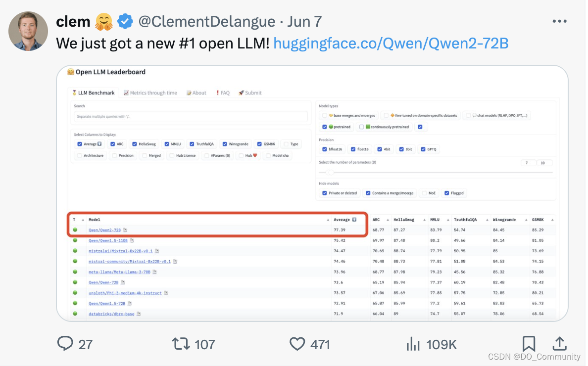This screenshot has width=588, height=366.
Task: Switch to Metrics through time tab
Action: tap(150, 92)
